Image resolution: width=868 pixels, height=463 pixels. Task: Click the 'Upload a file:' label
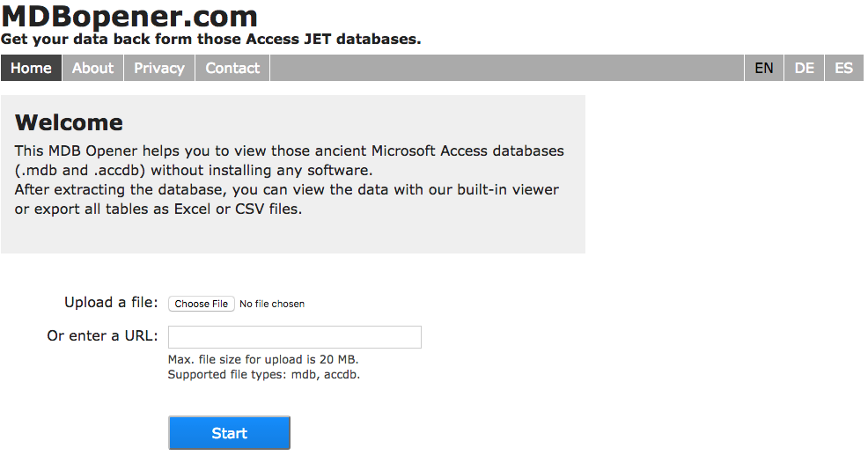click(111, 303)
